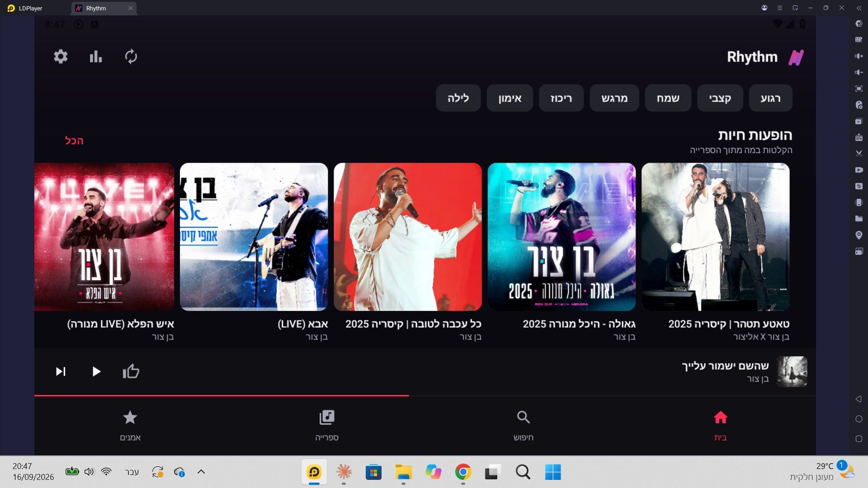Open the Rhythm settings gear
Screen dimensions: 868x488
(61, 56)
